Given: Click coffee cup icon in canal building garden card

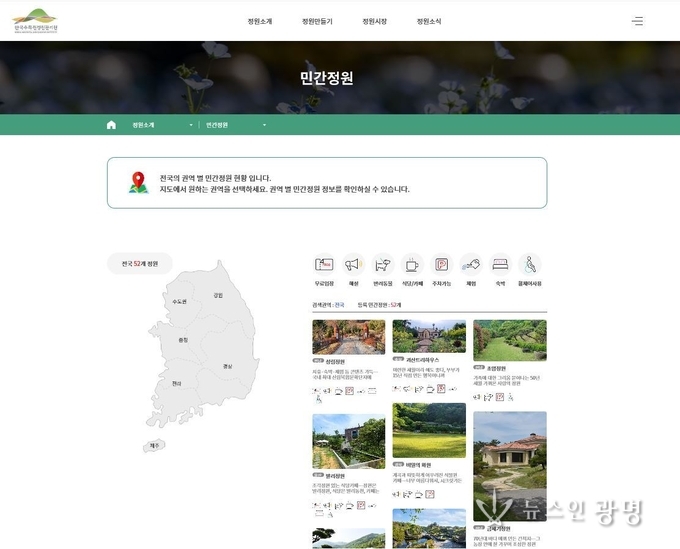Looking at the screenshot, I should pos(350,505).
